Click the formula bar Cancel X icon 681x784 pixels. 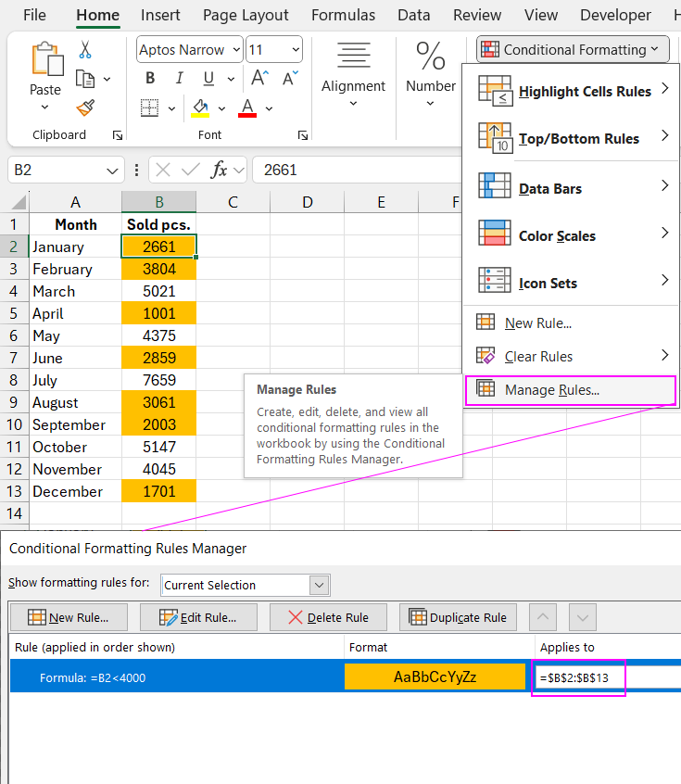pyautogui.click(x=163, y=170)
